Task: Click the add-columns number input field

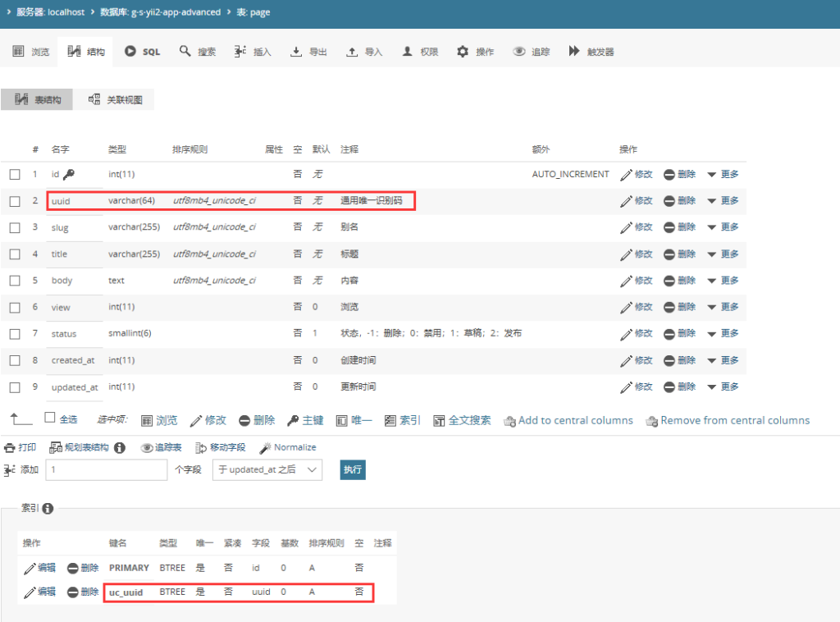Action: point(107,470)
